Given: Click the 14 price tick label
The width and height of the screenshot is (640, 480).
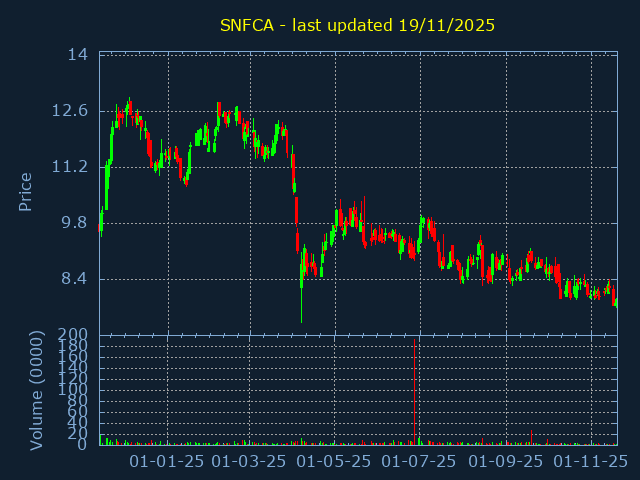Looking at the screenshot, I should [x=78, y=54].
